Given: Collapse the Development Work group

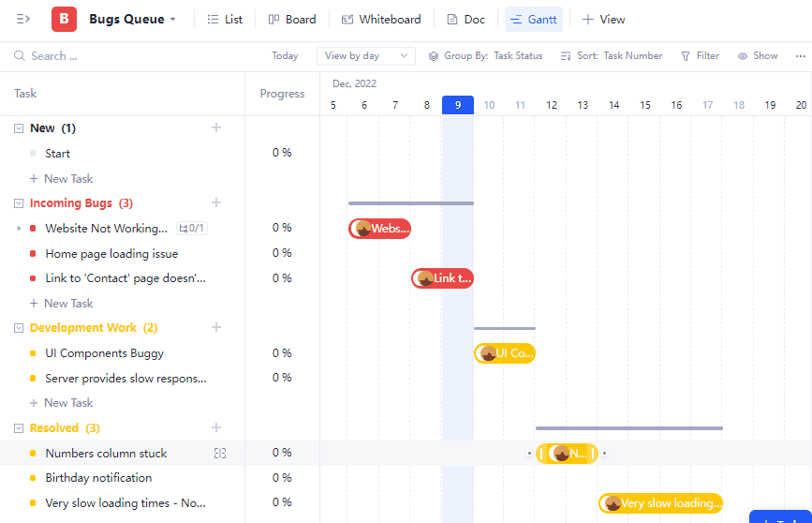Looking at the screenshot, I should point(19,328).
